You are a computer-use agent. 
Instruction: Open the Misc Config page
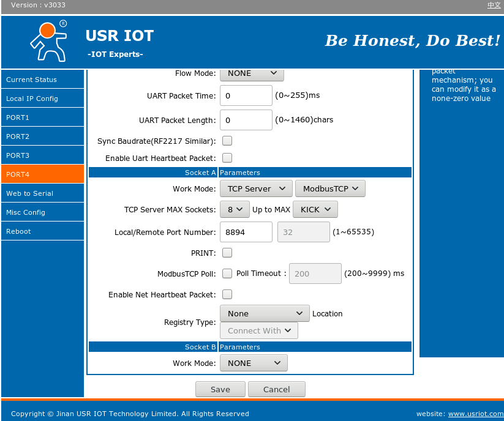42,212
